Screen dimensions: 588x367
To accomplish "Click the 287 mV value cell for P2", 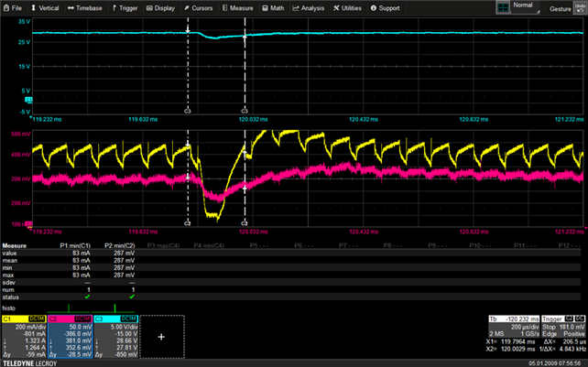I will [x=125, y=254].
